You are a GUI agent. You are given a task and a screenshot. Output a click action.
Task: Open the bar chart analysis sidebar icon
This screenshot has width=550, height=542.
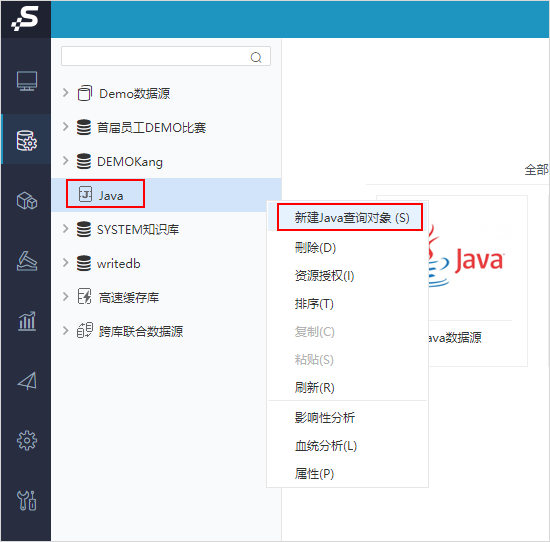pyautogui.click(x=27, y=321)
